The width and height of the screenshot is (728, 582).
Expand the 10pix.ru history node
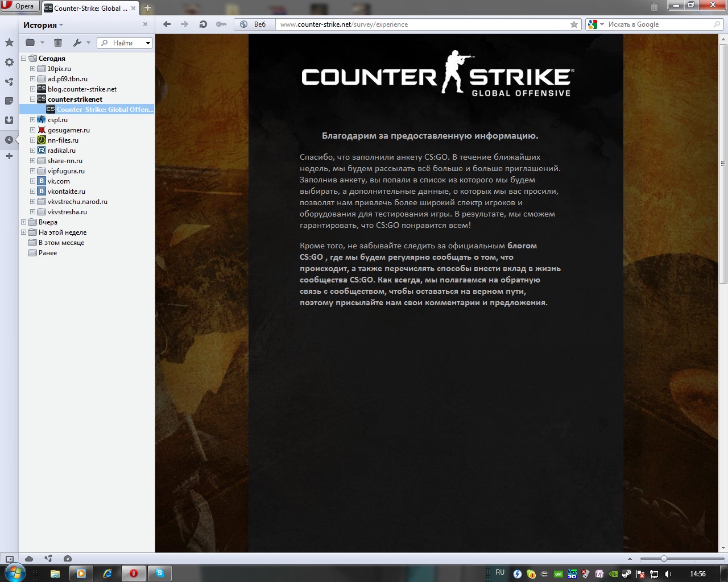click(x=33, y=69)
